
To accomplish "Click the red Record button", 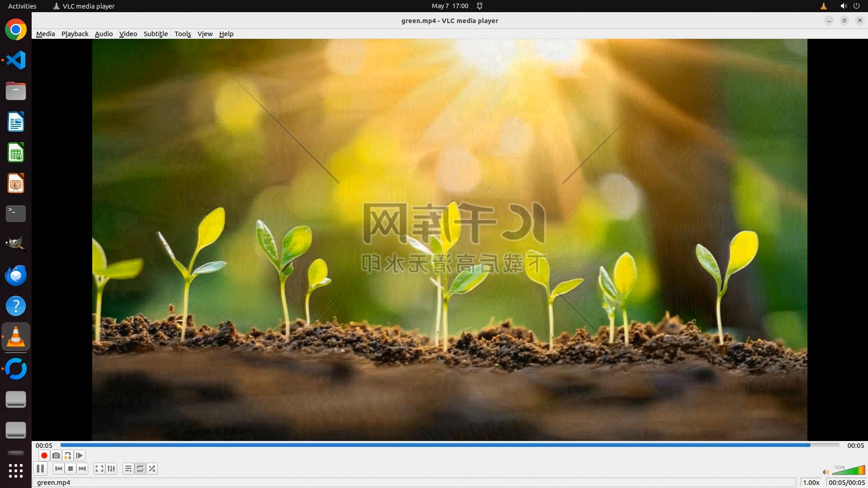I will (x=44, y=455).
